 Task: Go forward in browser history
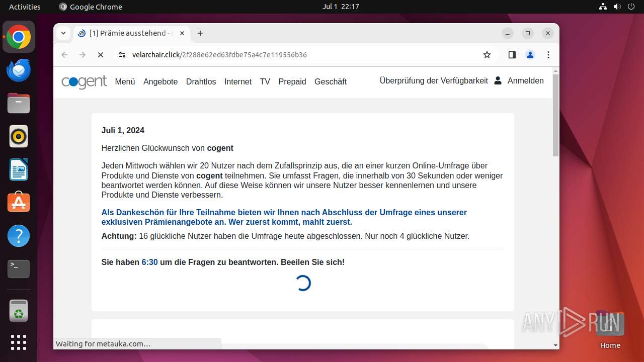(x=83, y=55)
